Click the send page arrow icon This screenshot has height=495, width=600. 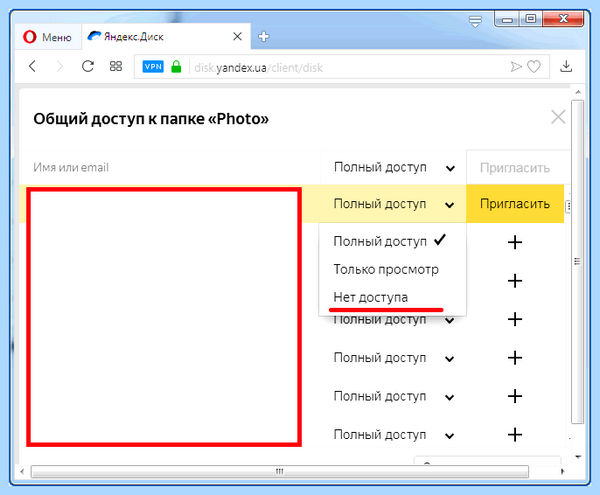(516, 67)
